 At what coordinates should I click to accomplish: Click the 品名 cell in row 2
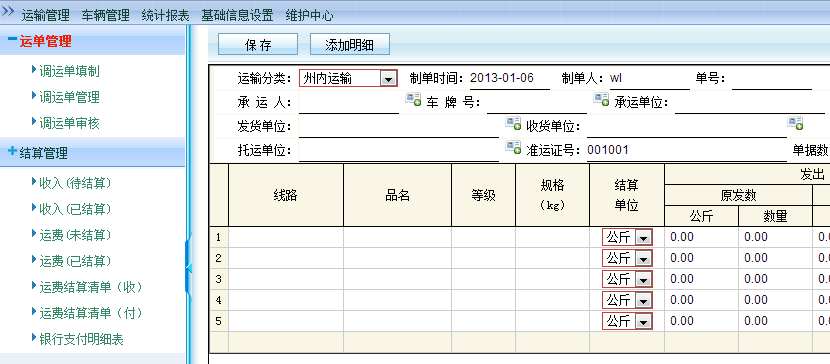[398, 258]
